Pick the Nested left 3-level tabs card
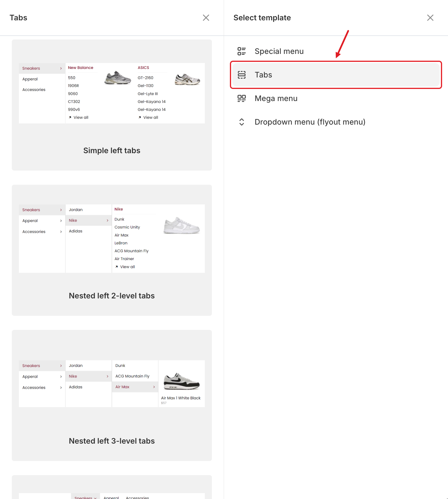Image resolution: width=448 pixels, height=499 pixels. click(112, 395)
